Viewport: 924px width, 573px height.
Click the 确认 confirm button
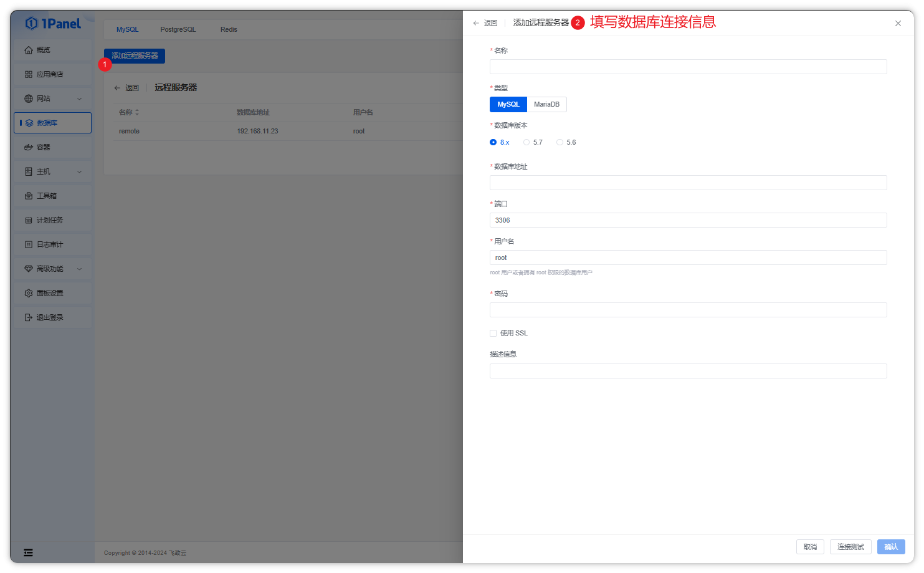891,547
